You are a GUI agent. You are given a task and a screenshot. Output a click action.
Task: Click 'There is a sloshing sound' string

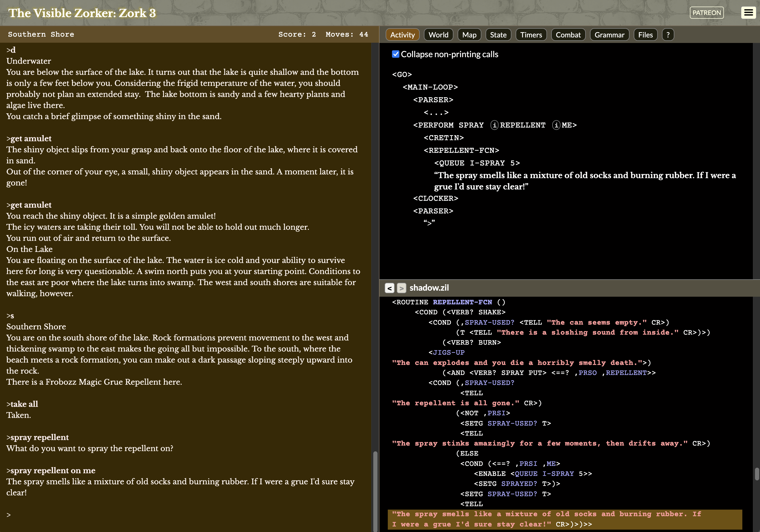[x=588, y=332]
